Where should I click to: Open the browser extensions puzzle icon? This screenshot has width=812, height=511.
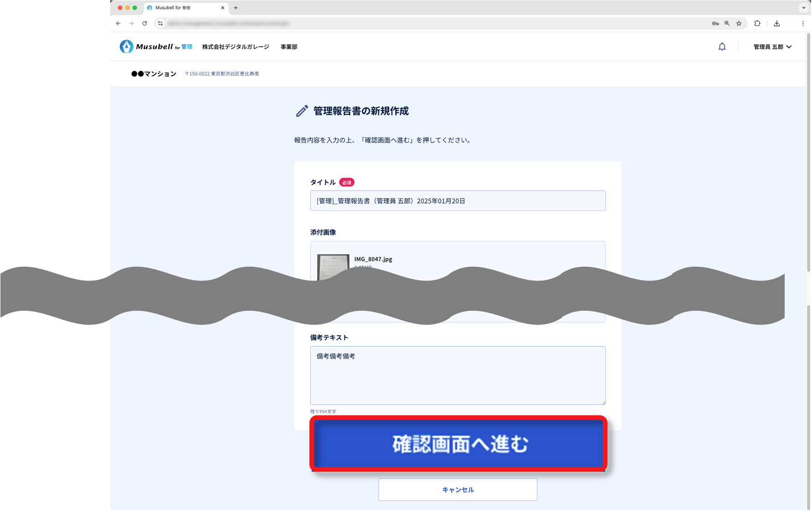pos(757,23)
